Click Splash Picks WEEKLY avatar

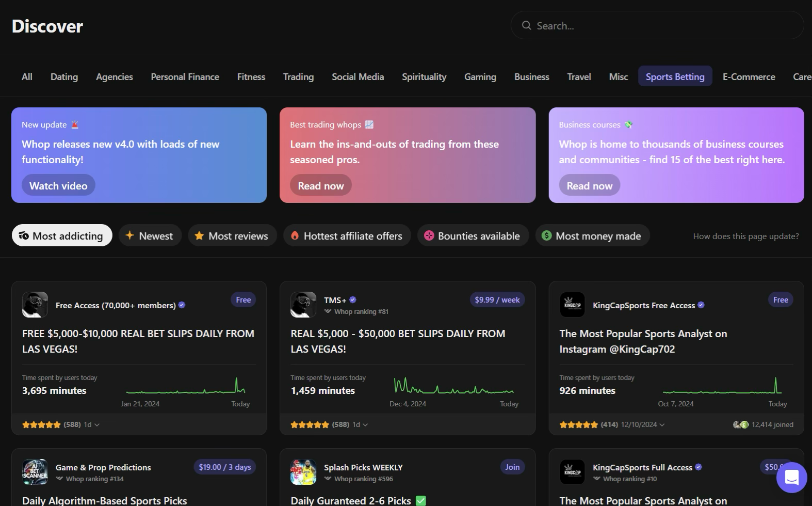[x=303, y=472]
